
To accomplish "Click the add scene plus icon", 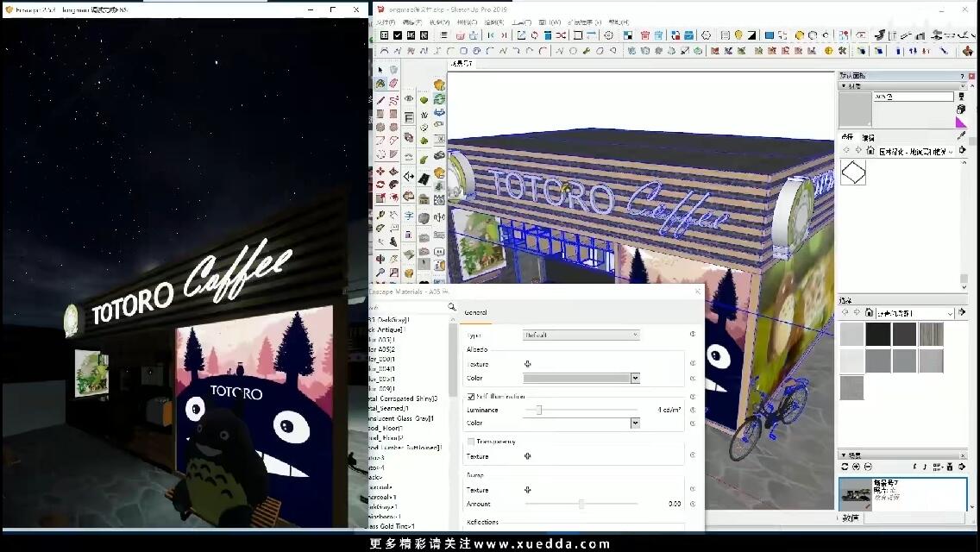I will coord(857,467).
